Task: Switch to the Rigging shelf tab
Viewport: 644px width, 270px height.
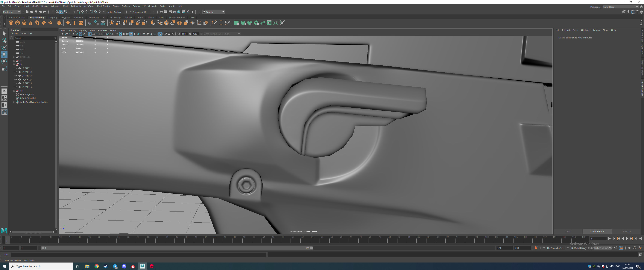Action: click(x=66, y=17)
